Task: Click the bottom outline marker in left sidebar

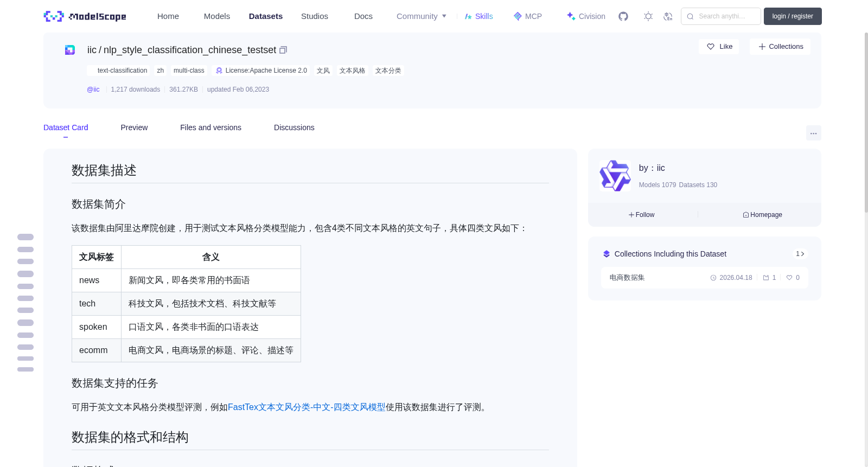Action: tap(25, 369)
